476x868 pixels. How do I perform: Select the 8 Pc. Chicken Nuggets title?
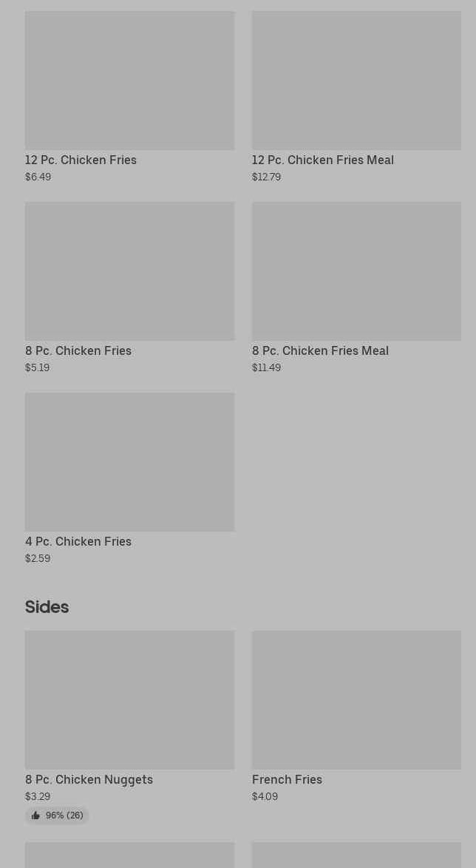click(89, 779)
